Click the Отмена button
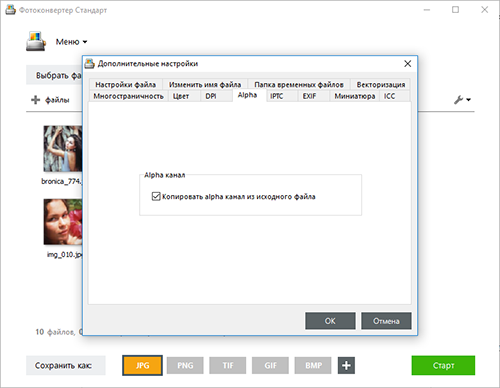The image size is (500, 388). pyautogui.click(x=386, y=321)
